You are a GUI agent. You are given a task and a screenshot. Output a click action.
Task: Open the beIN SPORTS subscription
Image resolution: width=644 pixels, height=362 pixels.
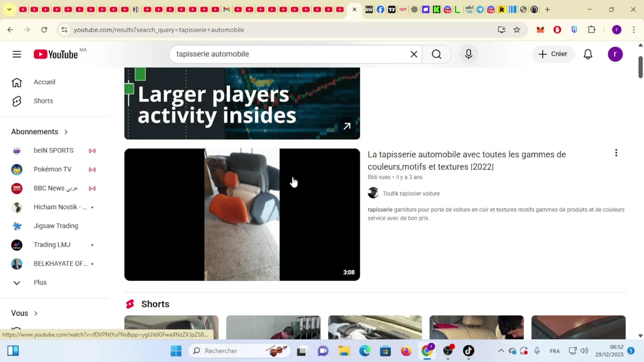pos(54,150)
